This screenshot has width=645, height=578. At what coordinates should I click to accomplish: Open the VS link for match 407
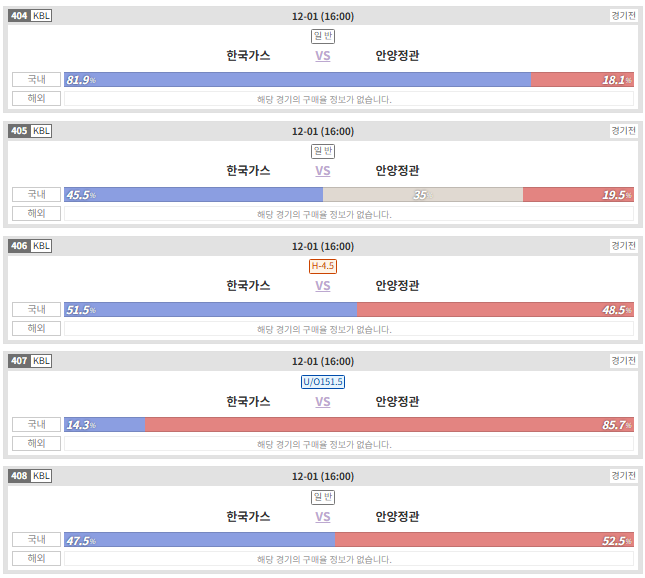[323, 402]
